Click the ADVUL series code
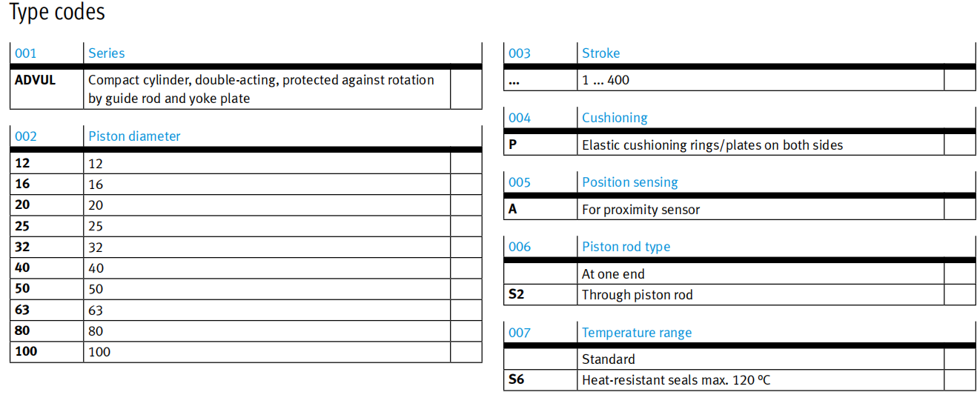This screenshot has height=395, width=980. click(35, 79)
